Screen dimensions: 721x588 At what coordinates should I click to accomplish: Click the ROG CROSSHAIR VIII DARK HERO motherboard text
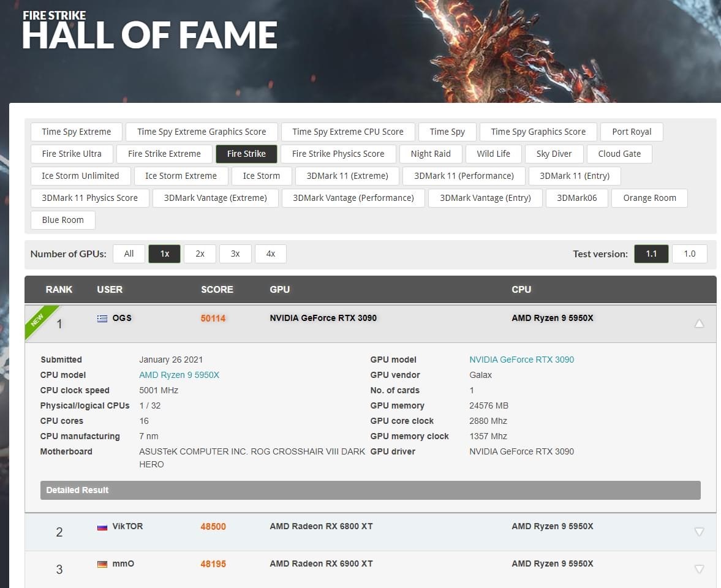pyautogui.click(x=252, y=458)
